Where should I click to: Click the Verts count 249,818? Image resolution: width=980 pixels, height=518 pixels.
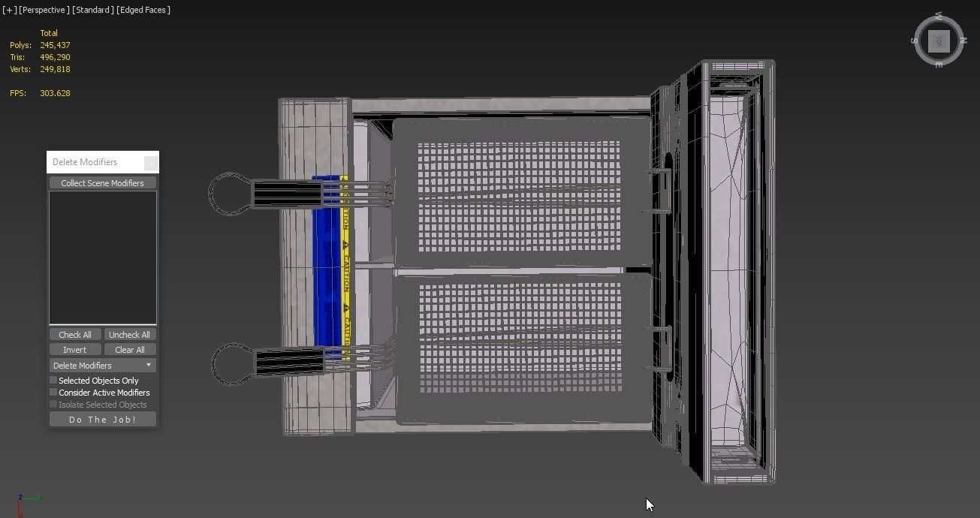pyautogui.click(x=55, y=69)
